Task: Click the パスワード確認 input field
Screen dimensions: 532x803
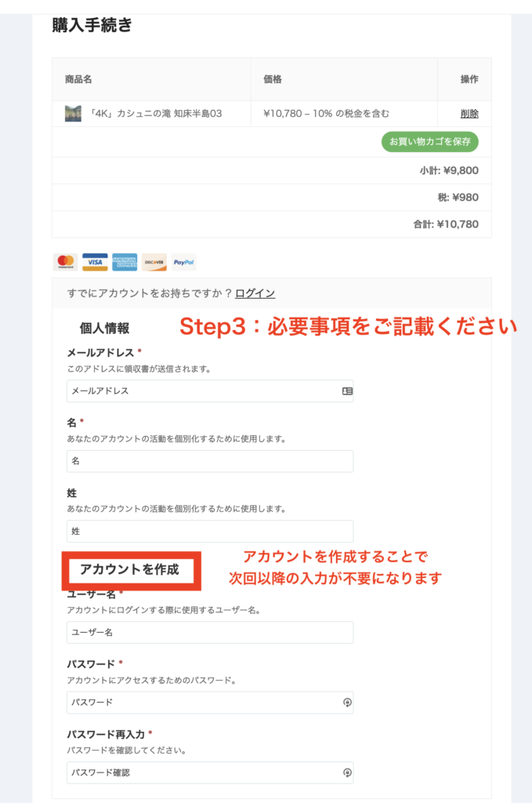Action: point(210,772)
